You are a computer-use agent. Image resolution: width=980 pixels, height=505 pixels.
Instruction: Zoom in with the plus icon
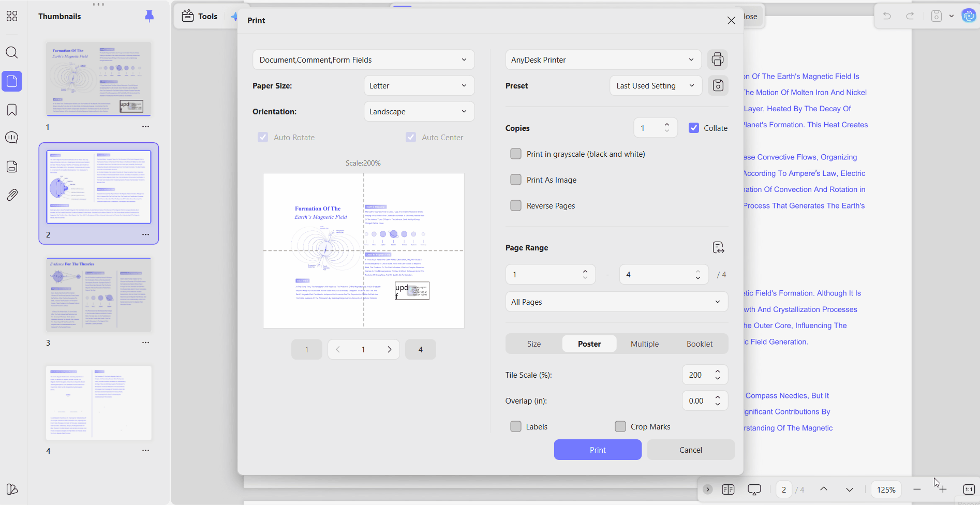click(x=943, y=489)
